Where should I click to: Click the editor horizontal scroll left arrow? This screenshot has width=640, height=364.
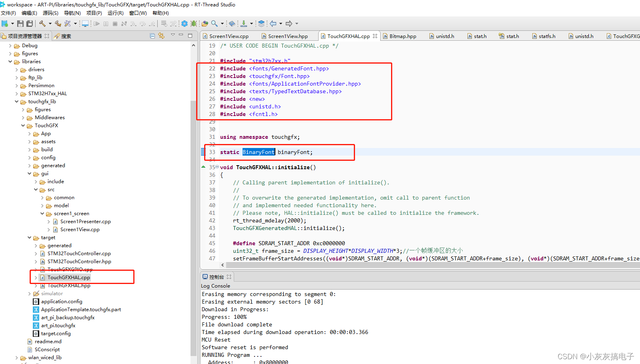tap(223, 265)
